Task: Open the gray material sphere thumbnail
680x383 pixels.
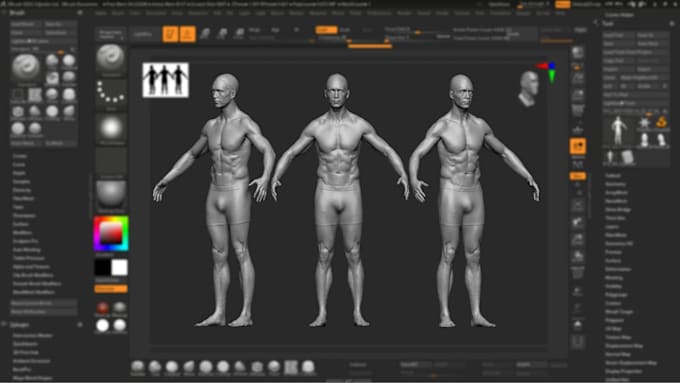Action: [111, 196]
